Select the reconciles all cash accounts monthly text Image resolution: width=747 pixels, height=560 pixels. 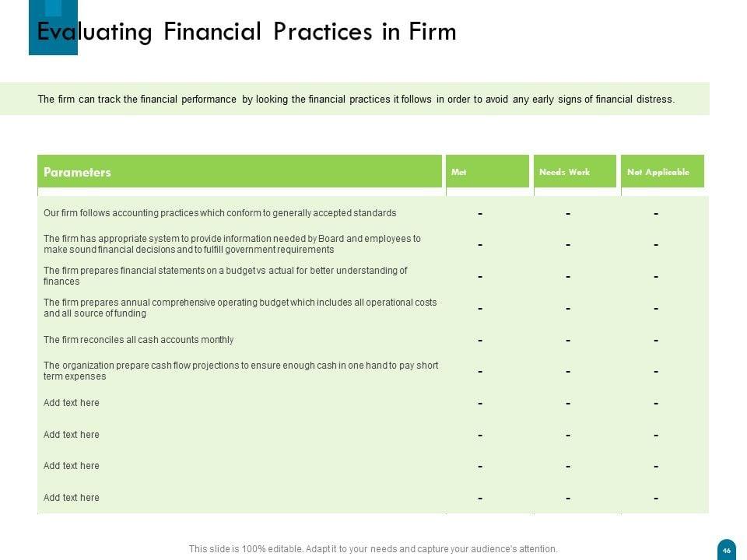[x=139, y=340]
